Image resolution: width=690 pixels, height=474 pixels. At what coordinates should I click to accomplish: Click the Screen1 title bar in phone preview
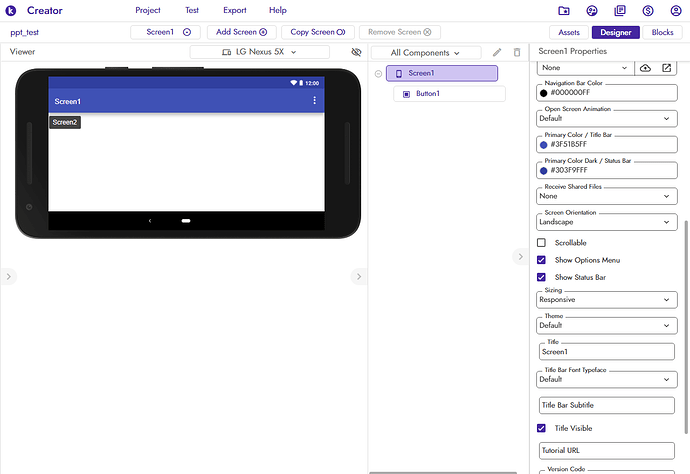click(186, 101)
